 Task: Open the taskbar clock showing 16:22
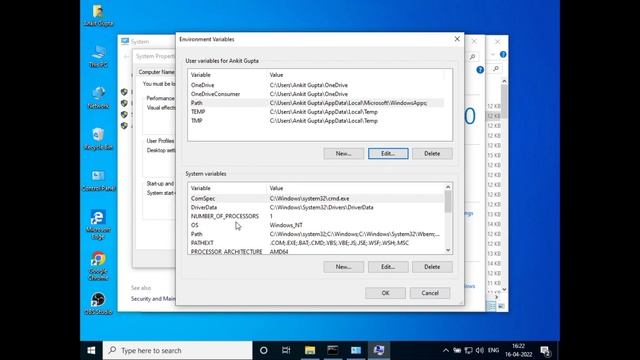tap(518, 350)
